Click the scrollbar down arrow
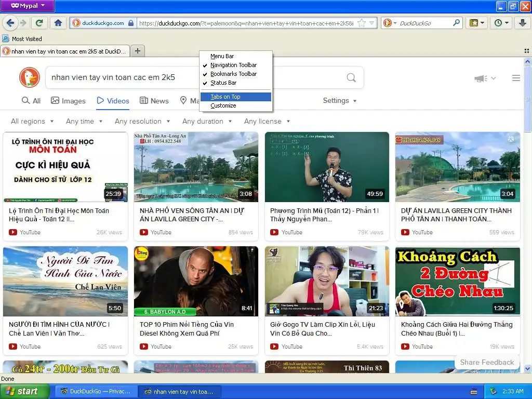Screen dimensions: 532x399 coord(527,368)
